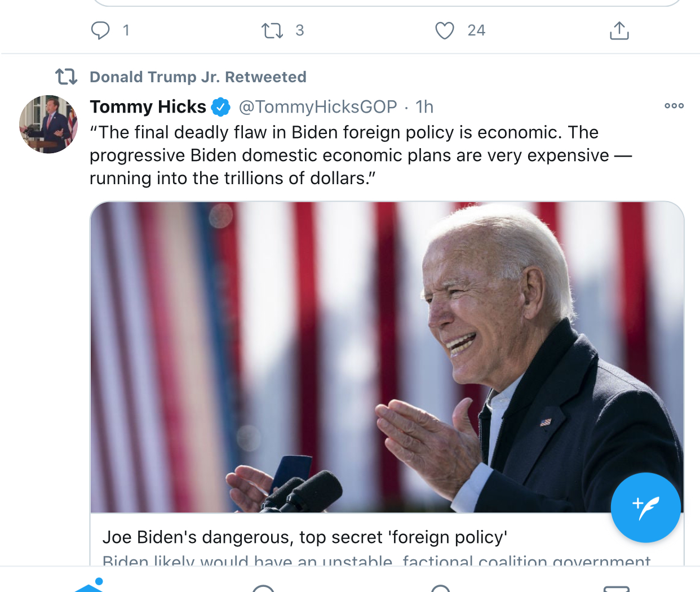Tap the reply speech bubble icon
Screen dimensions: 700x592
pyautogui.click(x=100, y=30)
